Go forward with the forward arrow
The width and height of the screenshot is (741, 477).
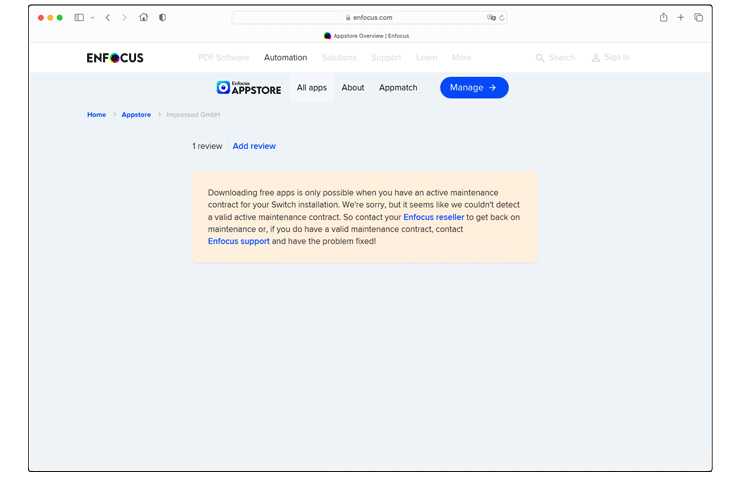pos(124,17)
